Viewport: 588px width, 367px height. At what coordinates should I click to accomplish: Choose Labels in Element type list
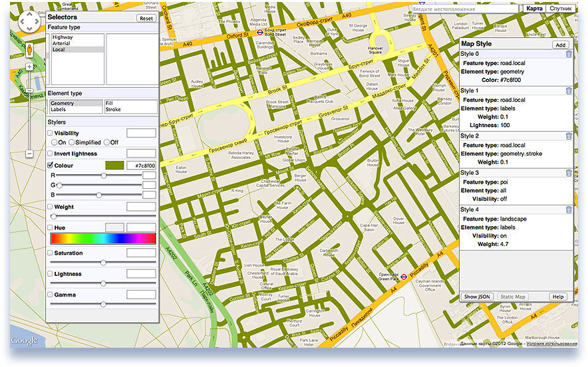tap(60, 110)
